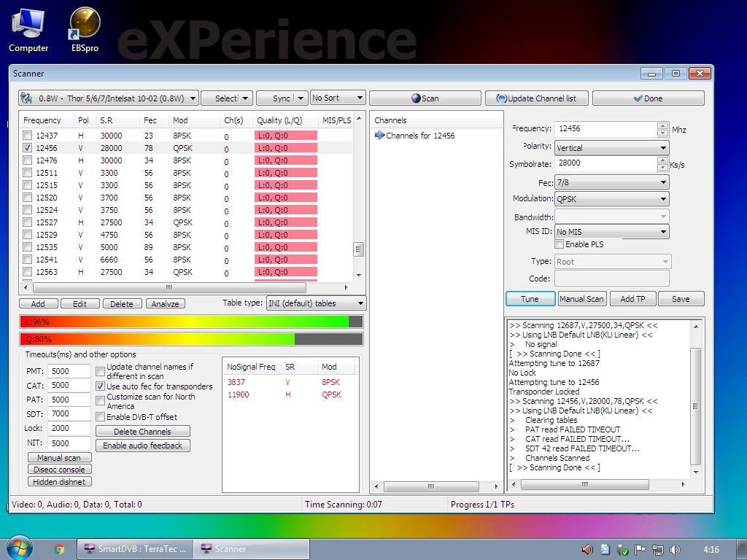Toggle the Enable PLS checkbox

[560, 244]
